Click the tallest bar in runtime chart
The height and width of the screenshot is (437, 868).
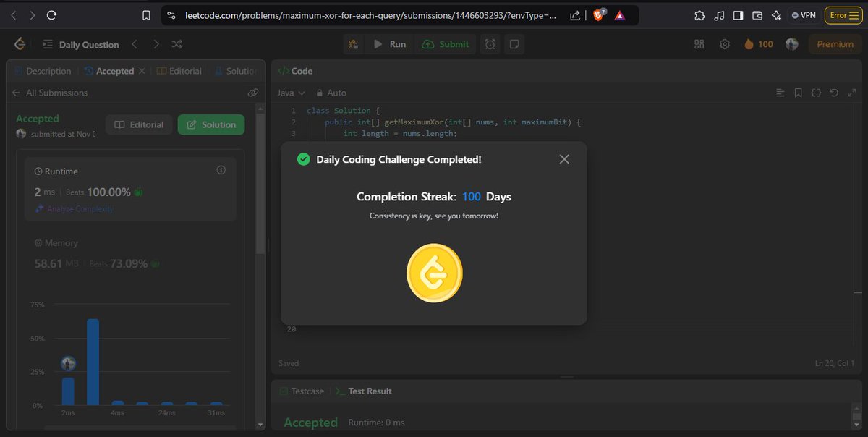93,362
